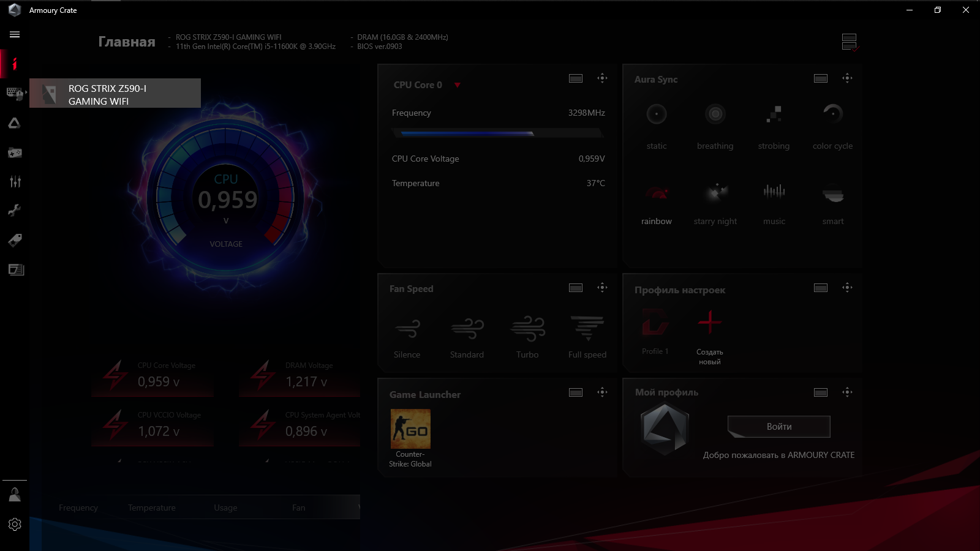Open the promotions tag icon
Screen dimensions: 980x551
(x=15, y=240)
